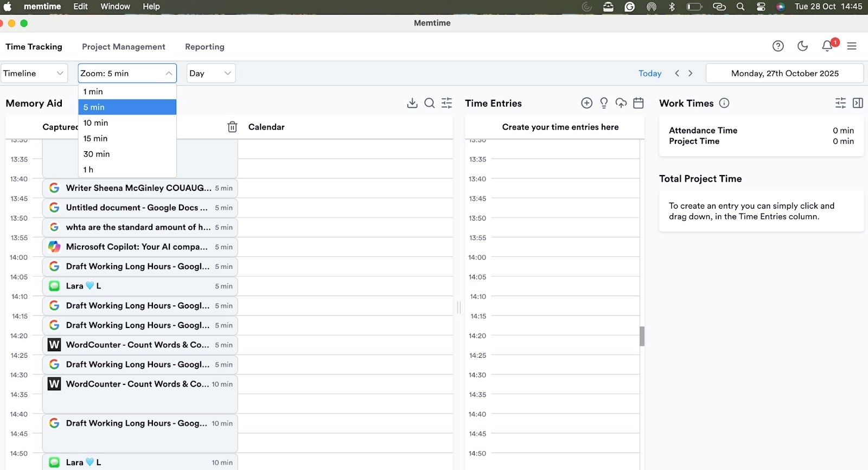Image resolution: width=868 pixels, height=470 pixels.
Task: Select whta are the standard amount entry
Action: [140, 227]
